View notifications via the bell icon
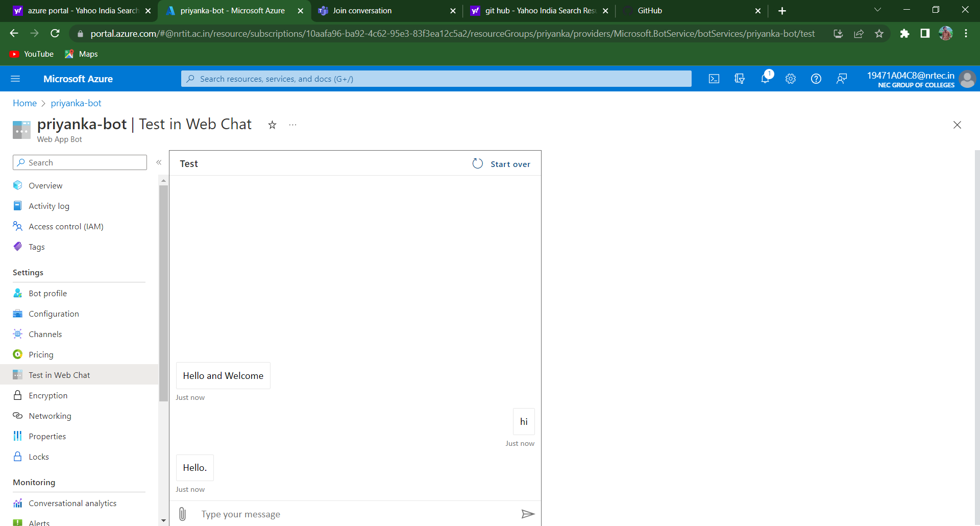Viewport: 980px width, 526px height. pos(765,79)
